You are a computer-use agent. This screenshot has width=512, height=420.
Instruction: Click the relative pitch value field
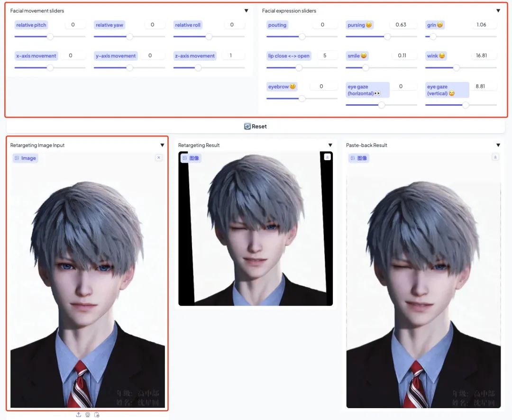[75, 25]
